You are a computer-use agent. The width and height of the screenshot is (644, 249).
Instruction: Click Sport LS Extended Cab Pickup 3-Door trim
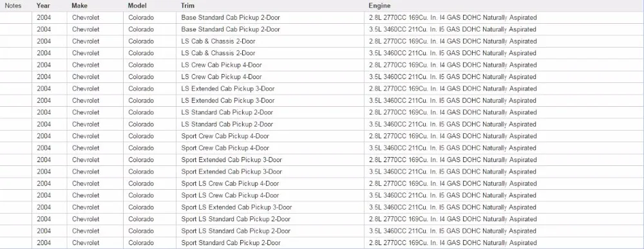point(236,208)
